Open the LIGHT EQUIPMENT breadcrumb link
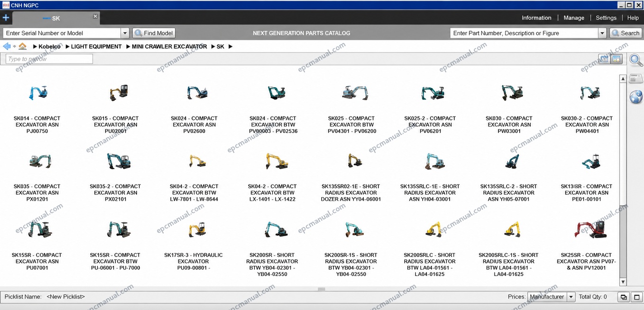The width and height of the screenshot is (644, 310). click(x=96, y=46)
